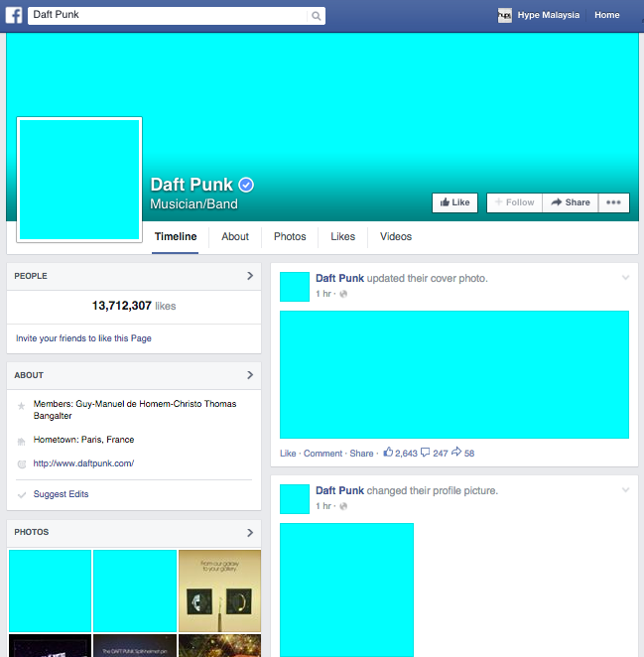Click the Facebook logo icon

14,15
